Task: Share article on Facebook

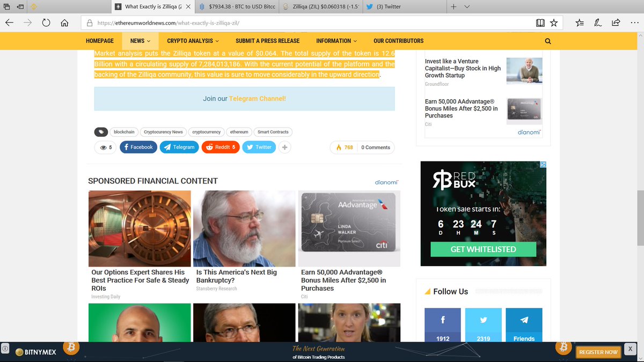Action: click(x=138, y=147)
